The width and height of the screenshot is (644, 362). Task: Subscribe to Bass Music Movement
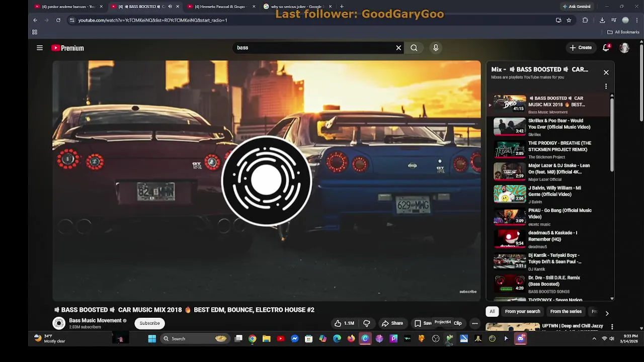click(149, 323)
